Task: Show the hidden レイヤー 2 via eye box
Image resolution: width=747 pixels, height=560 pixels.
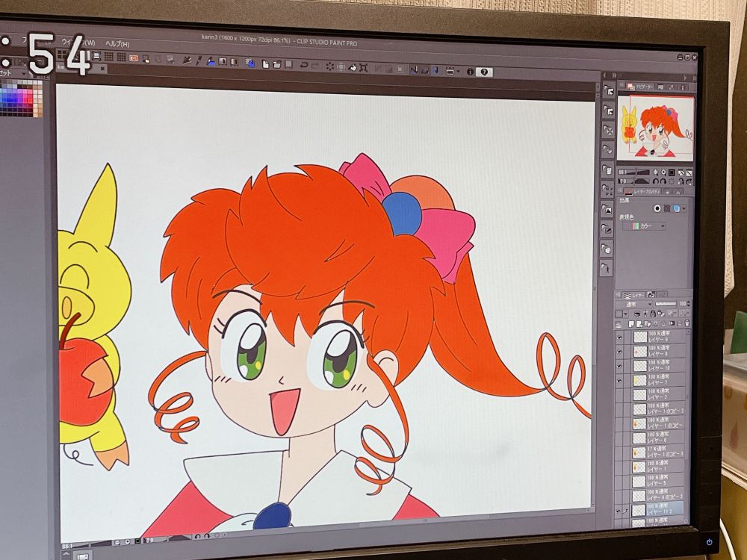Action: coord(619,395)
